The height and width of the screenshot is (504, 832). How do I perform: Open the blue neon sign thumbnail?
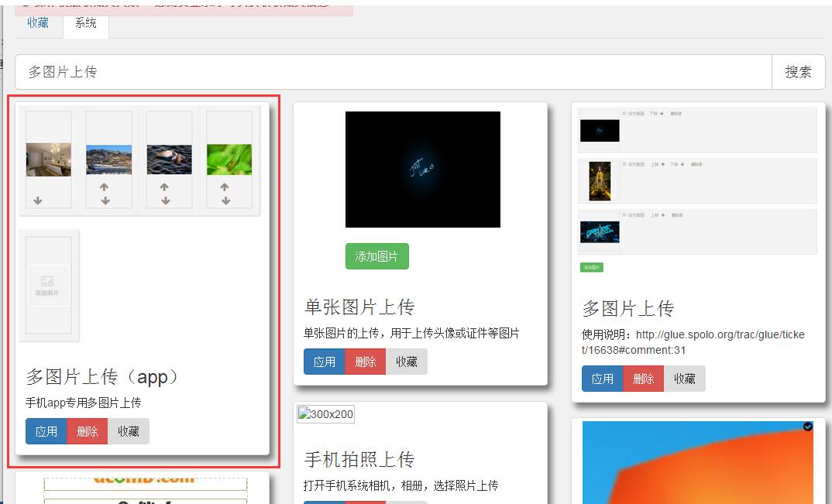click(x=600, y=231)
